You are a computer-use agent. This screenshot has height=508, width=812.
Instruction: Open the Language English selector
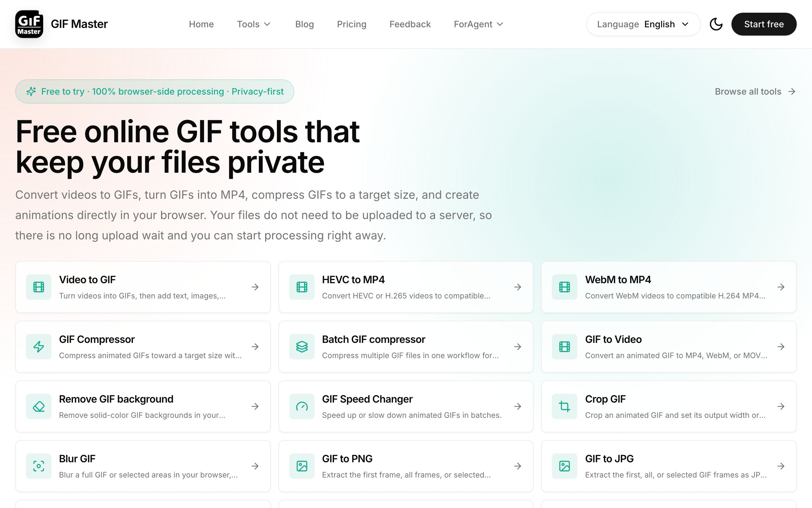643,24
